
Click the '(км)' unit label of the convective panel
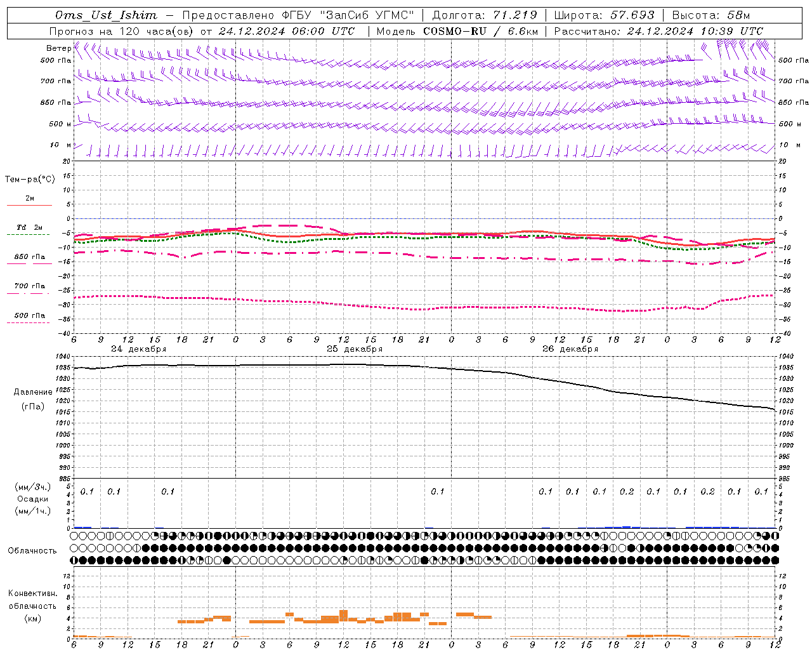point(33,618)
